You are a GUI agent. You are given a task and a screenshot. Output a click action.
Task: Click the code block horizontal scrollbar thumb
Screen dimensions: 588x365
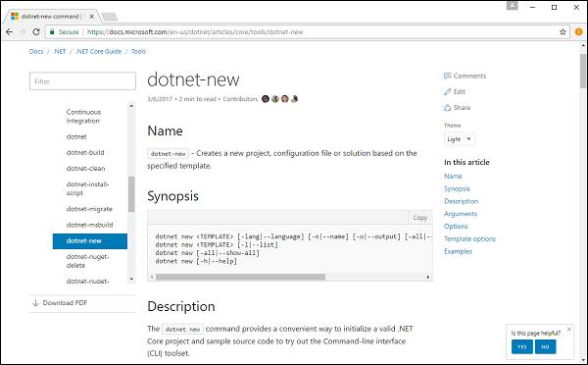click(x=240, y=277)
